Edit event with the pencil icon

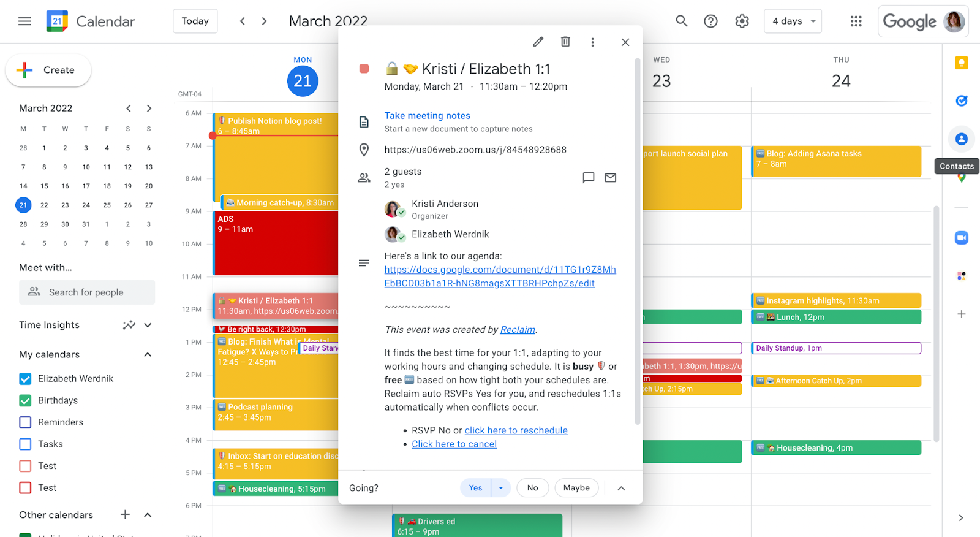pos(538,42)
